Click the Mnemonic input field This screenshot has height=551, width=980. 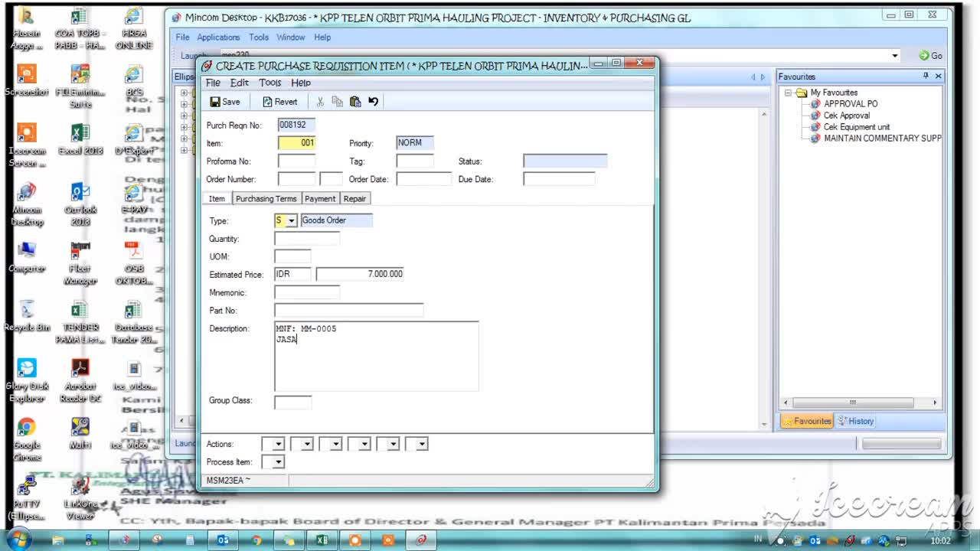tap(307, 292)
